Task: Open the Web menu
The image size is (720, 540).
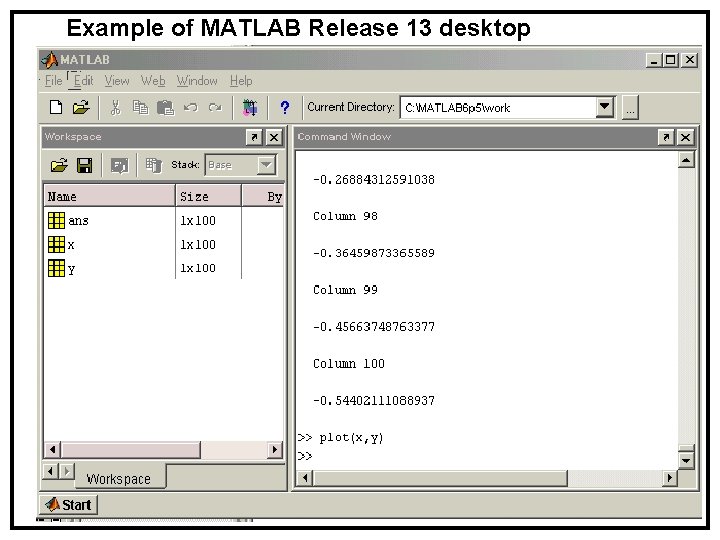Action: coord(153,81)
